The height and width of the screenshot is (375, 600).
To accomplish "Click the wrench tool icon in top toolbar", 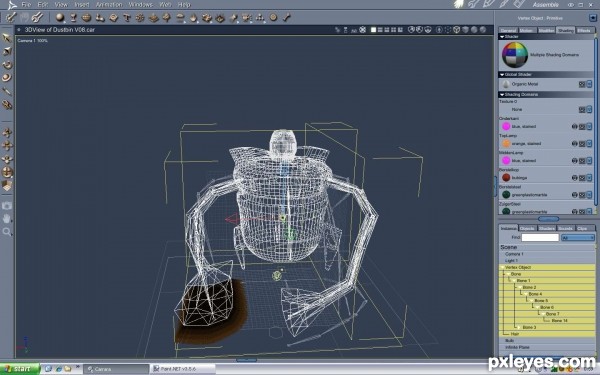I will [x=37, y=17].
